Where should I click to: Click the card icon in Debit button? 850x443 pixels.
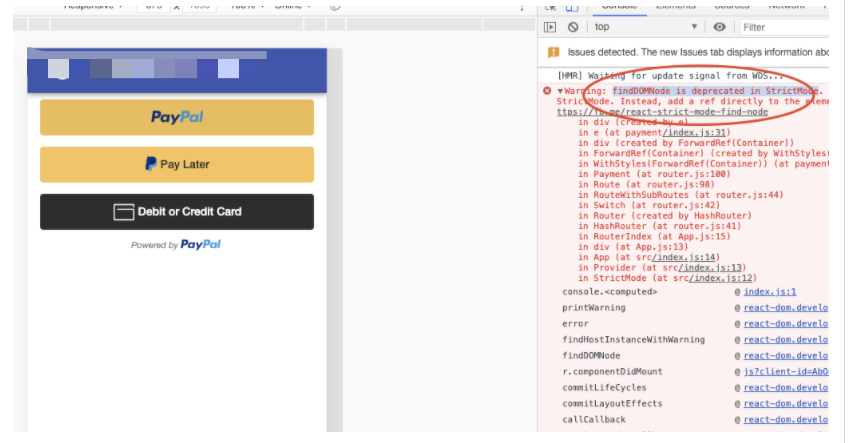point(124,212)
